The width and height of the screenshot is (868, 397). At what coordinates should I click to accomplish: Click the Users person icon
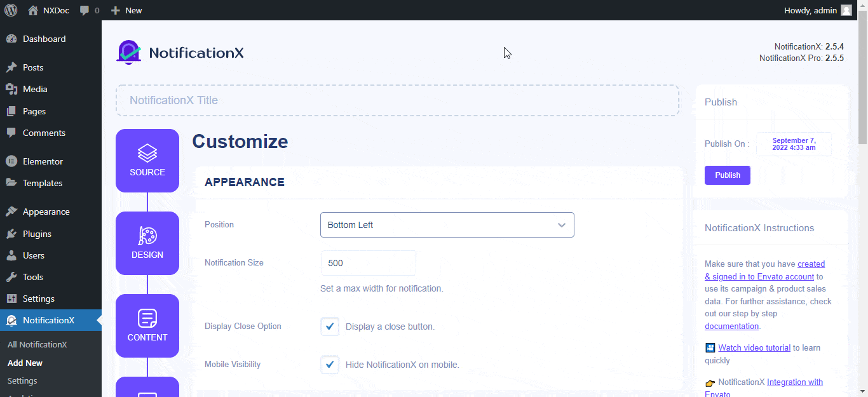11,255
